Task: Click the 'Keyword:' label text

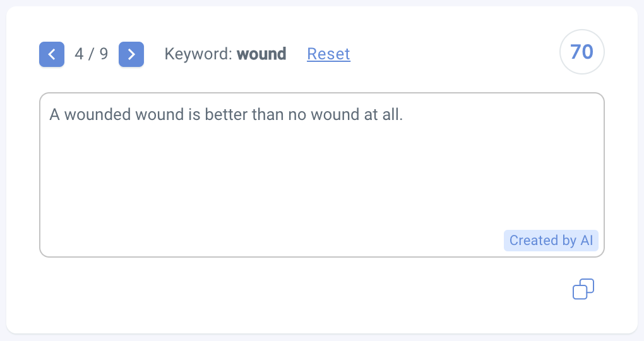Action: coord(199,54)
